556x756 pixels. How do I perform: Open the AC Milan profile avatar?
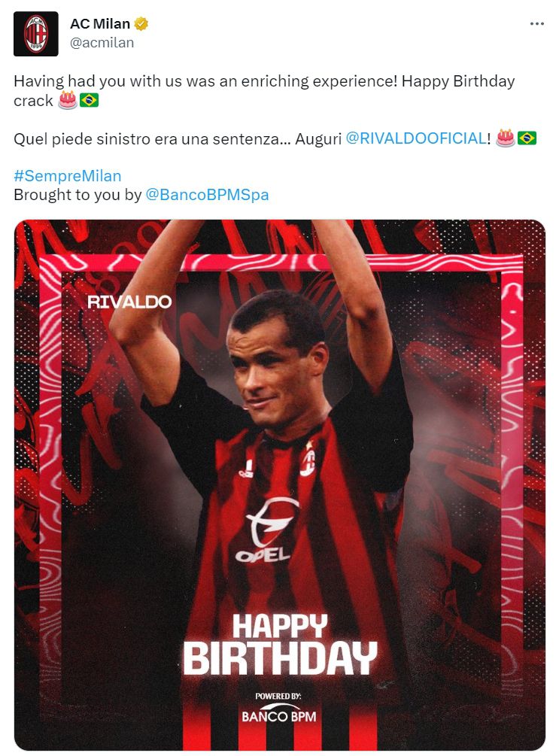(x=35, y=34)
